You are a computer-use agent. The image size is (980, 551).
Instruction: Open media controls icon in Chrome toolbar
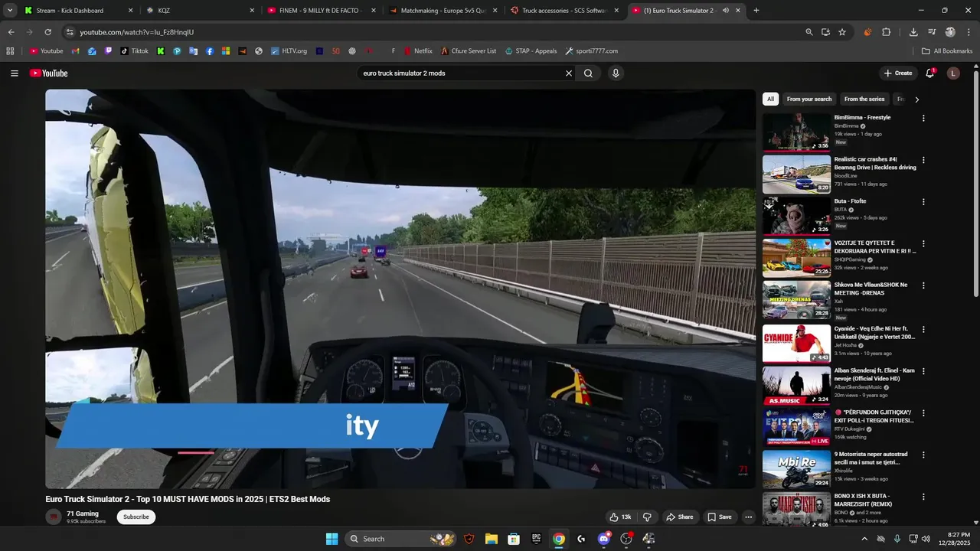coord(932,32)
